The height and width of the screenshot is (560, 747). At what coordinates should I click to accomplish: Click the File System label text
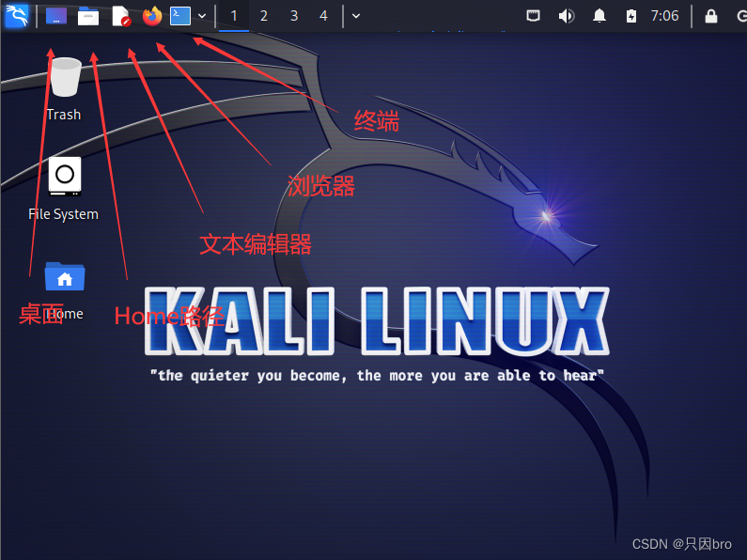(x=63, y=214)
